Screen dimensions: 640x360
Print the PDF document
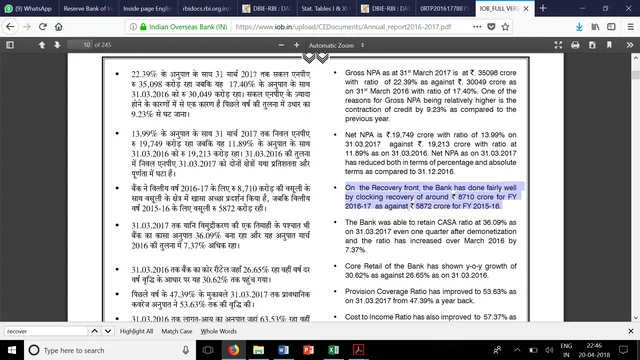[575, 45]
